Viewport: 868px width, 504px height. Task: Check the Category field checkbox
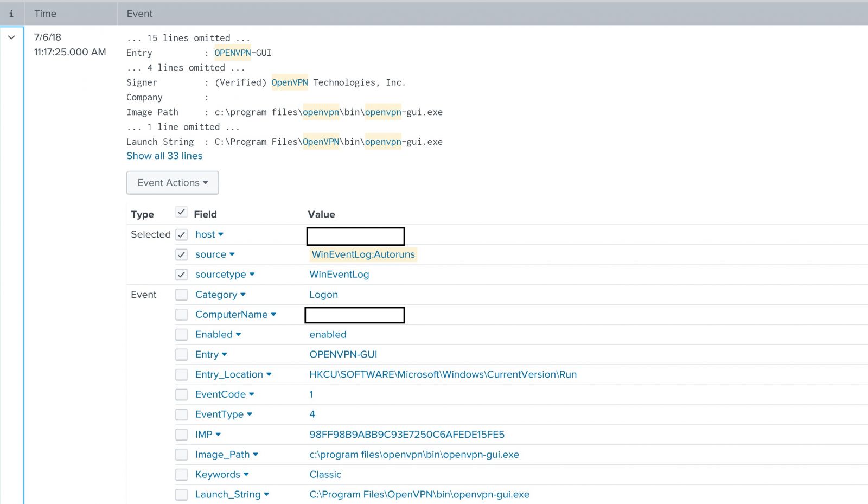pyautogui.click(x=181, y=295)
